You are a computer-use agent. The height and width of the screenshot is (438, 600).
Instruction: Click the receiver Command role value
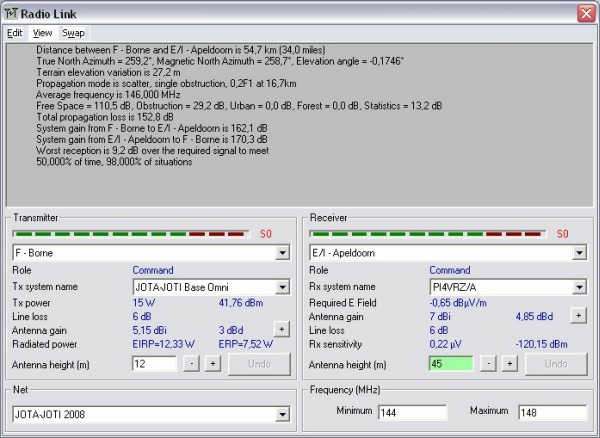pyautogui.click(x=450, y=270)
